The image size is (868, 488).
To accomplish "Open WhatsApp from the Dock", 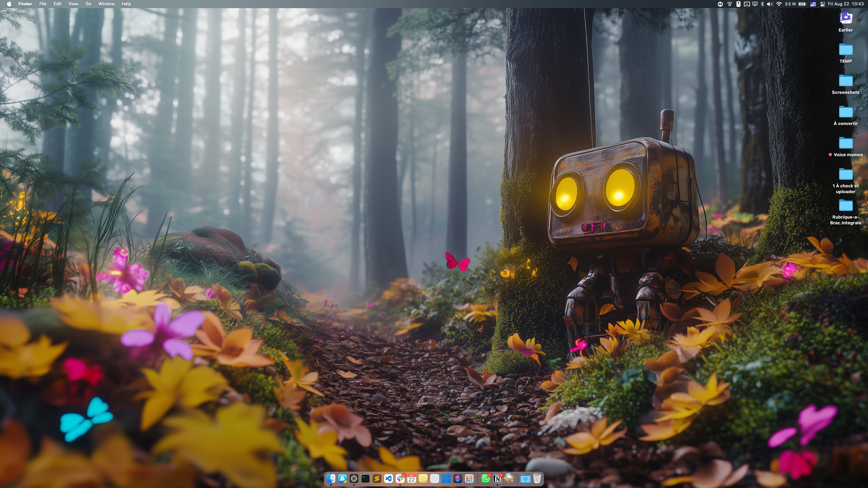I will 486,479.
